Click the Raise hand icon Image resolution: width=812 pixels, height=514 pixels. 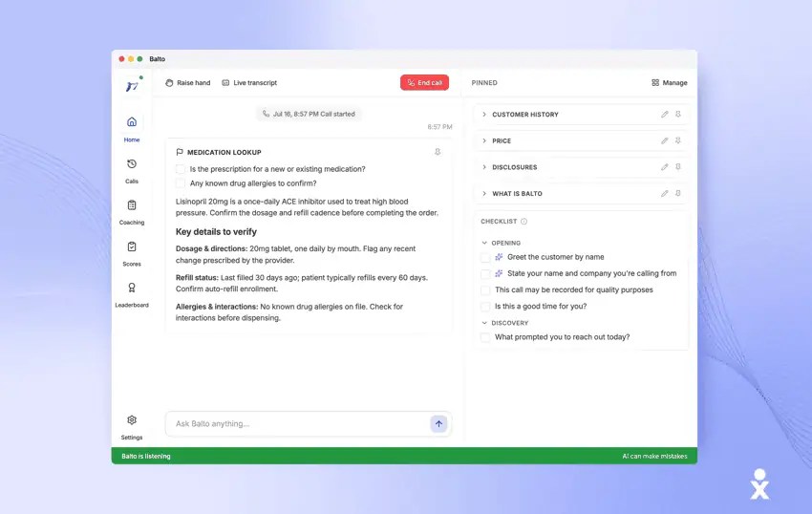point(169,83)
